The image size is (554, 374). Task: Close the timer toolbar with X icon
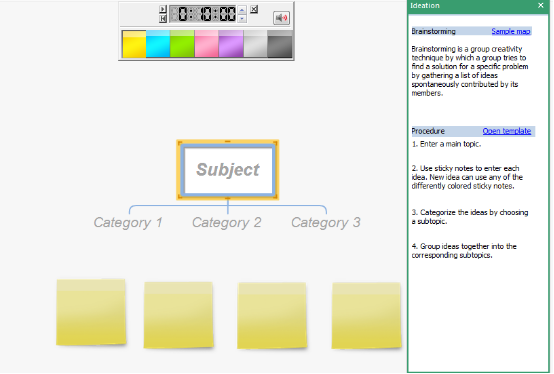coord(254,9)
